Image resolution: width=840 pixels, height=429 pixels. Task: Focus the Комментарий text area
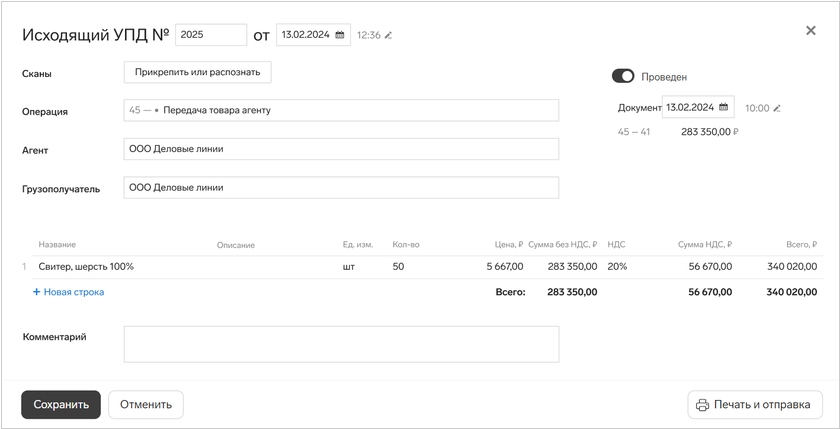[x=341, y=344]
